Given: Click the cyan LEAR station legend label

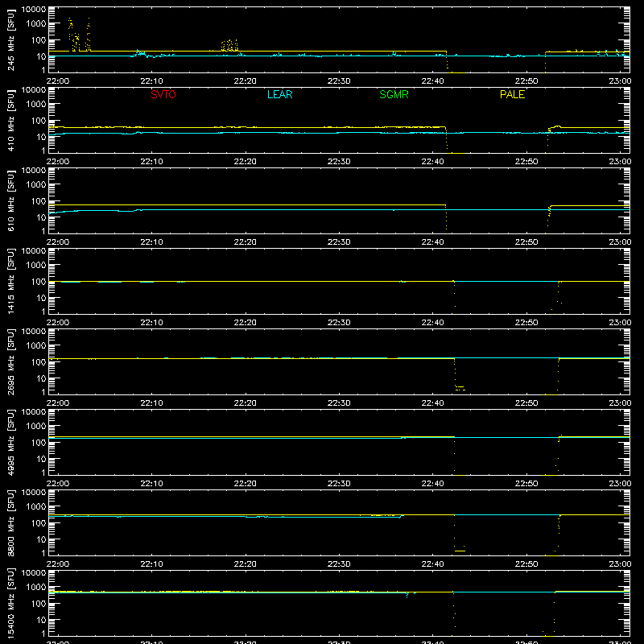Looking at the screenshot, I should click(x=279, y=94).
